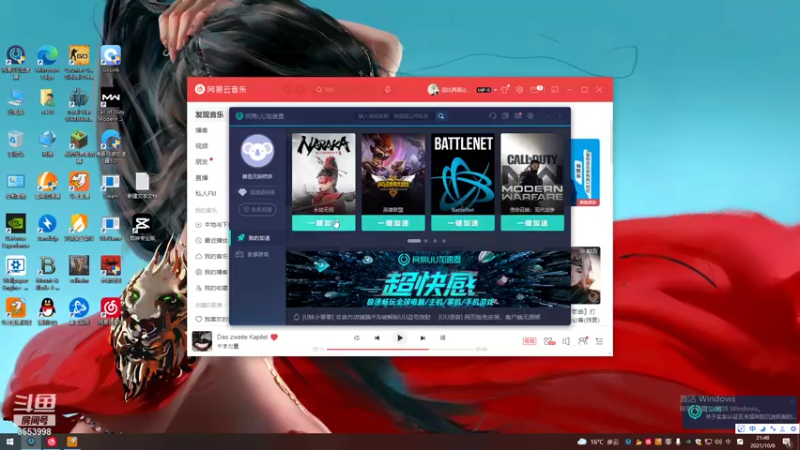Screen dimensions: 800x450
Task: Click the red heart next to Das zweite Kapitel
Action: click(x=274, y=337)
